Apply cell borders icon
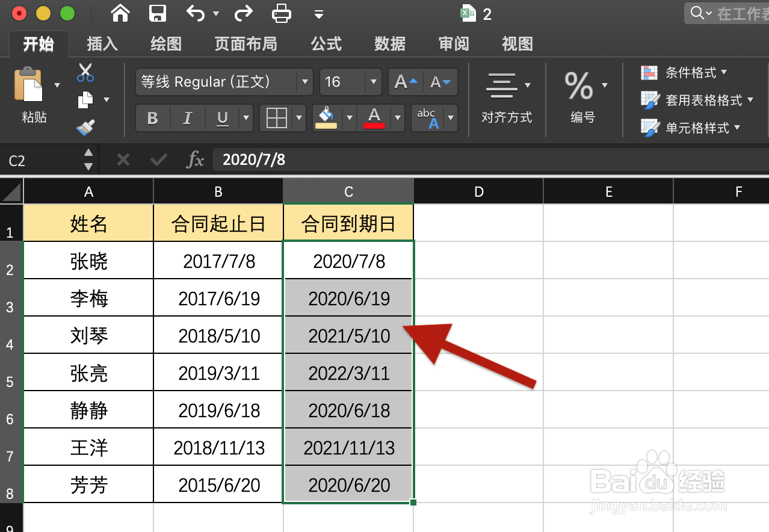This screenshot has width=769, height=532. coord(276,118)
